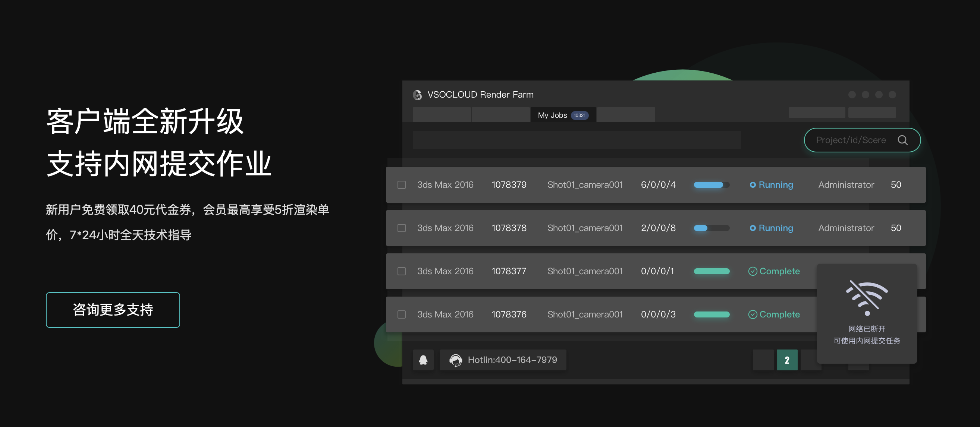The image size is (980, 427).
Task: Click the headset icon beside the hotline number
Action: (x=456, y=360)
